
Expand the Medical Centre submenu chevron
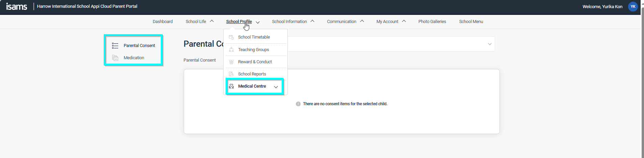(x=276, y=87)
